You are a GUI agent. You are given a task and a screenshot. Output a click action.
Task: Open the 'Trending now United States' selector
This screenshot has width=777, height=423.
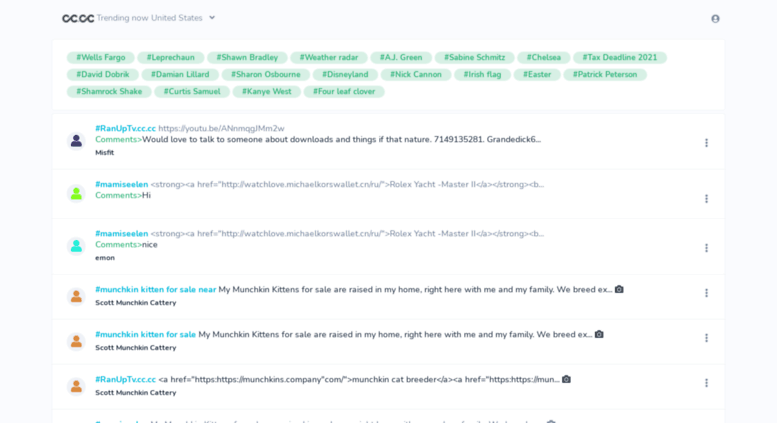point(156,18)
